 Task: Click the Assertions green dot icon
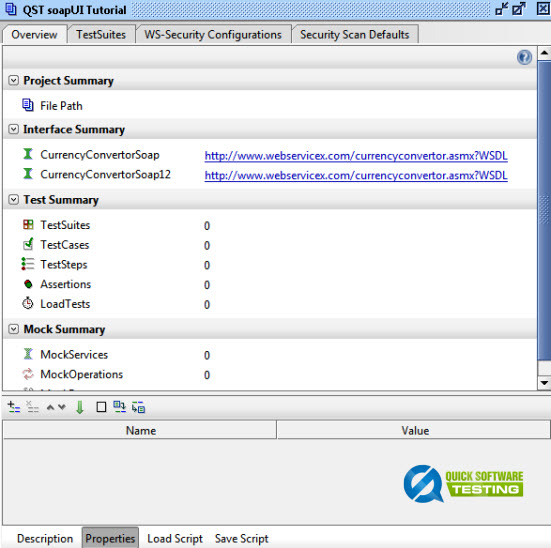coord(28,284)
